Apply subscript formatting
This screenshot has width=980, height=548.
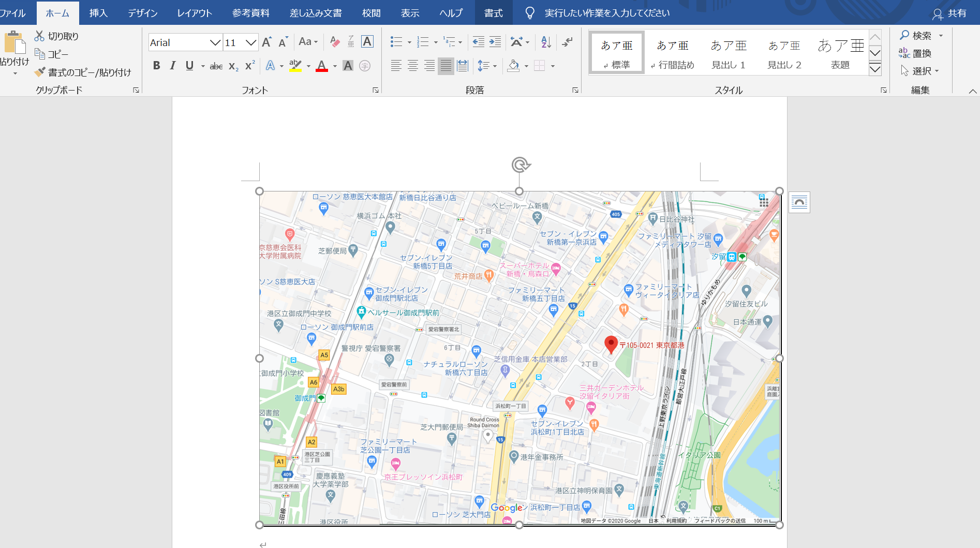pos(233,66)
